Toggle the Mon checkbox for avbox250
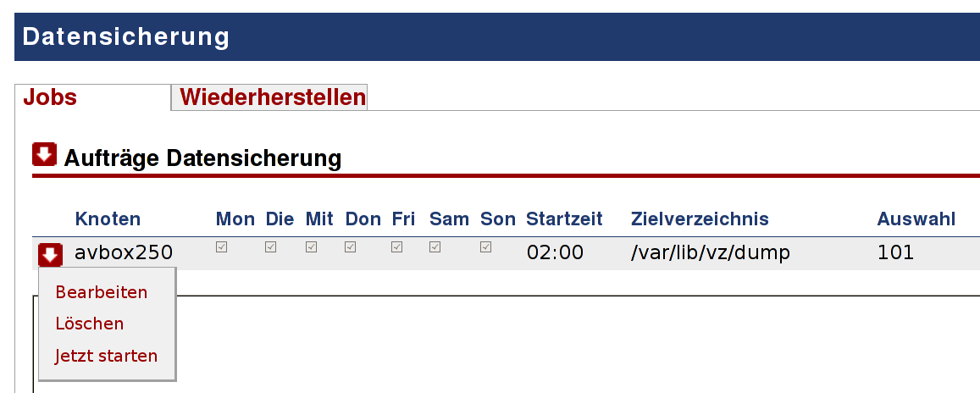The image size is (980, 393). pos(221,246)
